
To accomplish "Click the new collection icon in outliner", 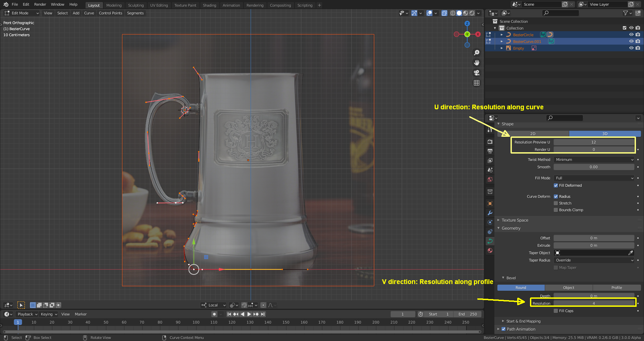I will click(638, 13).
